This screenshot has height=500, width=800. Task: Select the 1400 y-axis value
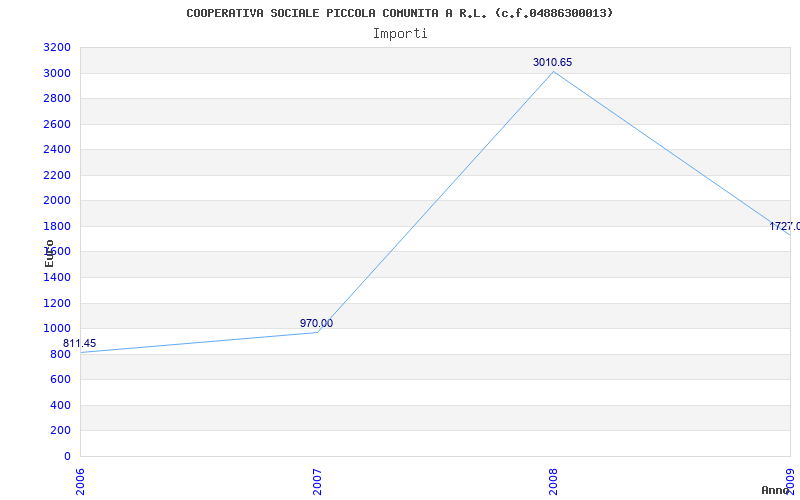coord(57,278)
